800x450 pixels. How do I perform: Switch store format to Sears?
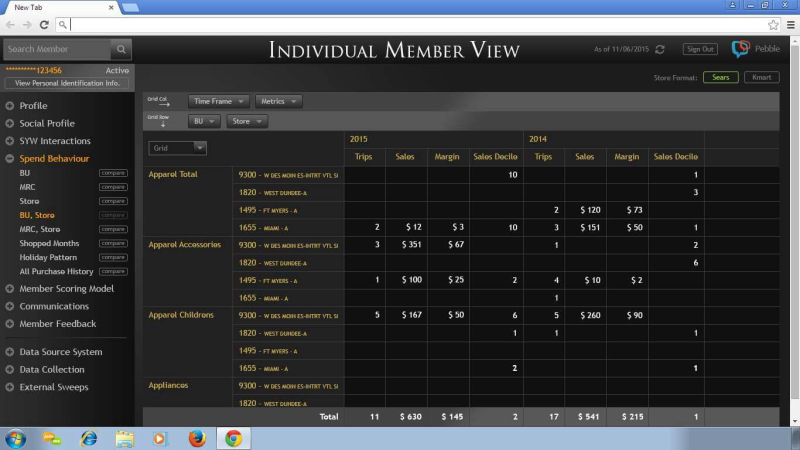[720, 77]
